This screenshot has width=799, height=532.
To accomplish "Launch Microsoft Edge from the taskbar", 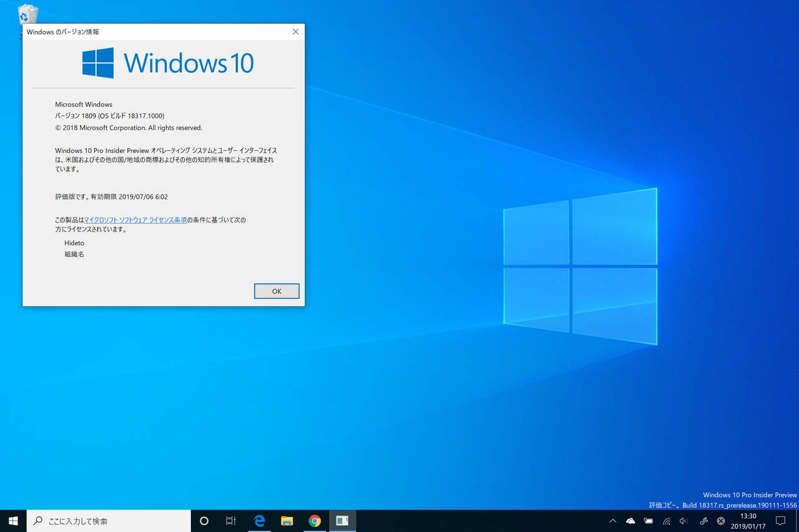I will tap(260, 521).
